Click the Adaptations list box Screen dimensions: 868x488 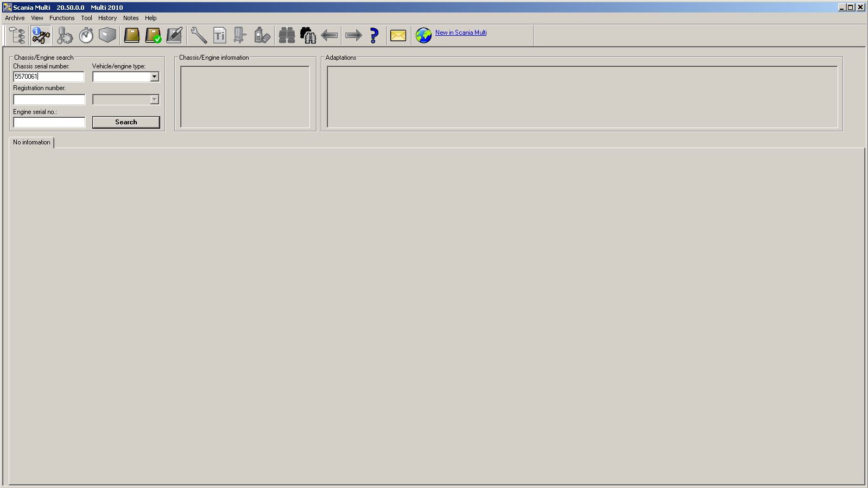point(582,97)
